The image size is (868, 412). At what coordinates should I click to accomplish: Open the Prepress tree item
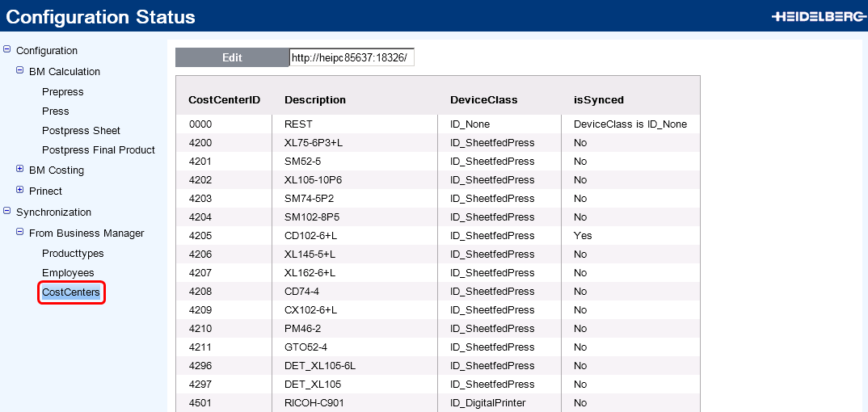(x=62, y=92)
